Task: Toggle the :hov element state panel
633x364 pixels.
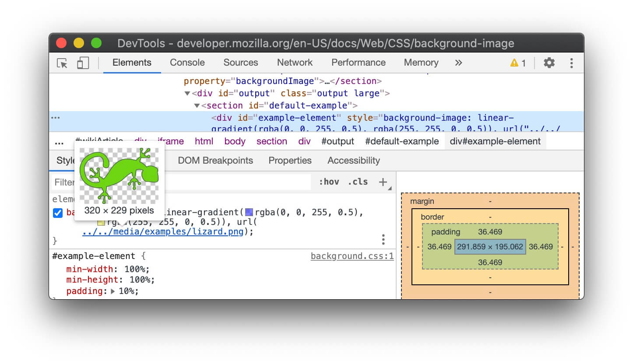Action: point(329,182)
